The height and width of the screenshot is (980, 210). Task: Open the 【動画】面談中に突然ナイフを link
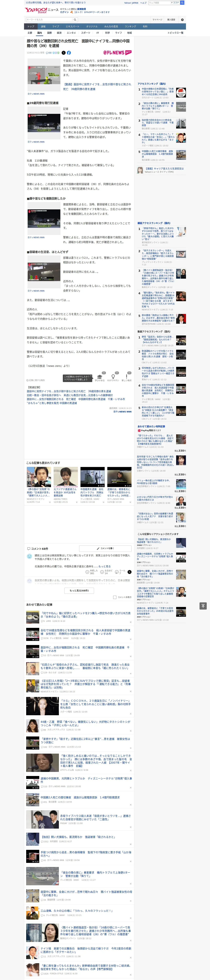(x=97, y=87)
